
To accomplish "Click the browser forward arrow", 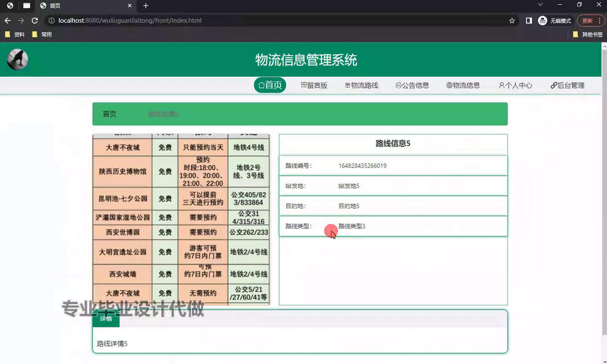I will (21, 21).
